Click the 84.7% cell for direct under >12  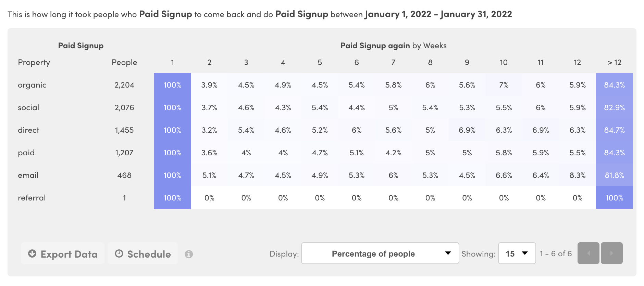click(x=614, y=130)
